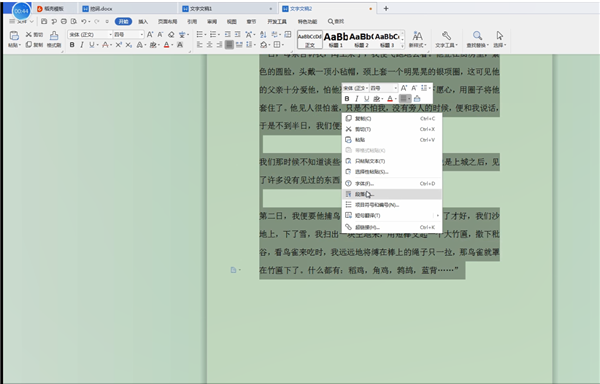Viewport: 600px width, 384px height.
Task: Open the 页面布局 (Page Layout) tab
Action: coord(168,21)
